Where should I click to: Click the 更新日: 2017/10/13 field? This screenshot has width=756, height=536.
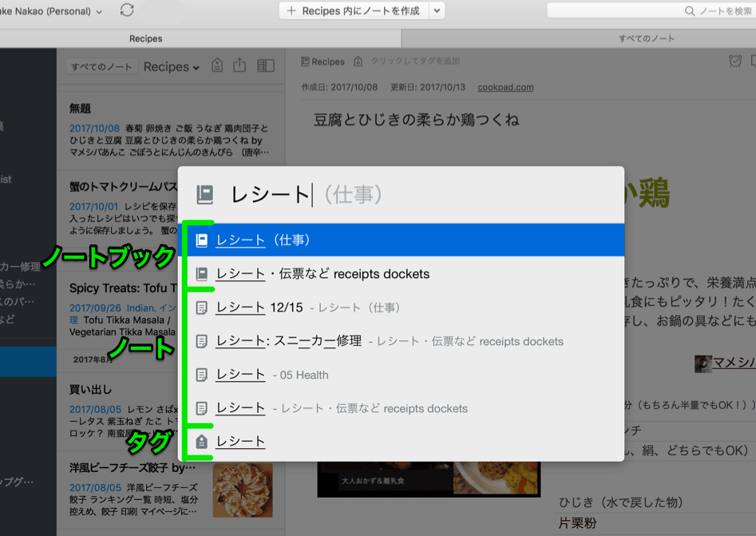[x=428, y=87]
